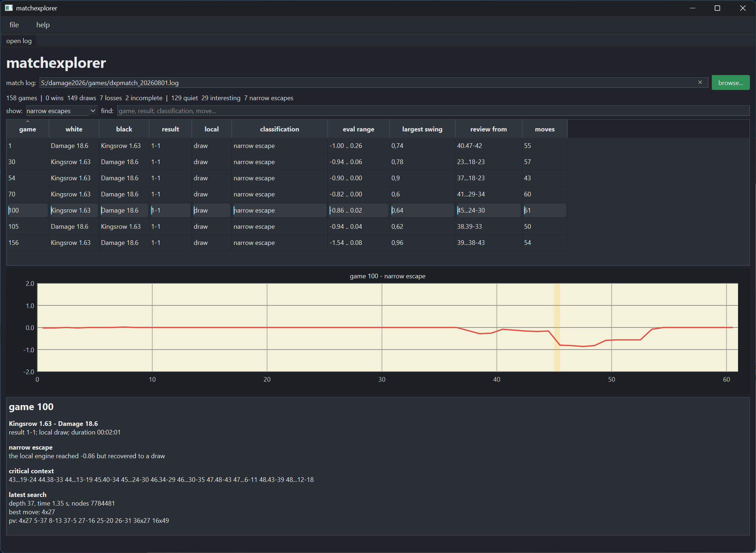The height and width of the screenshot is (553, 756).
Task: Select the narrow escapes combo box
Action: (x=61, y=111)
